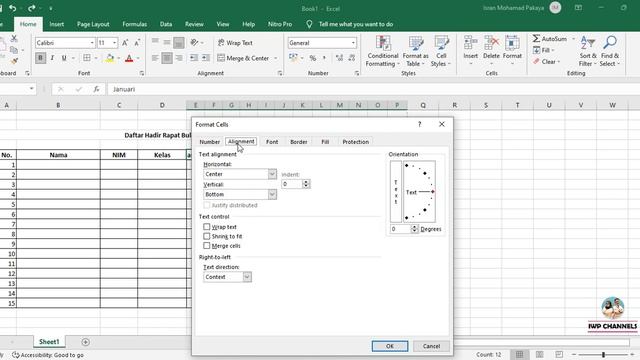
Task: Expand the Name Box dropdown
Action: click(x=31, y=89)
